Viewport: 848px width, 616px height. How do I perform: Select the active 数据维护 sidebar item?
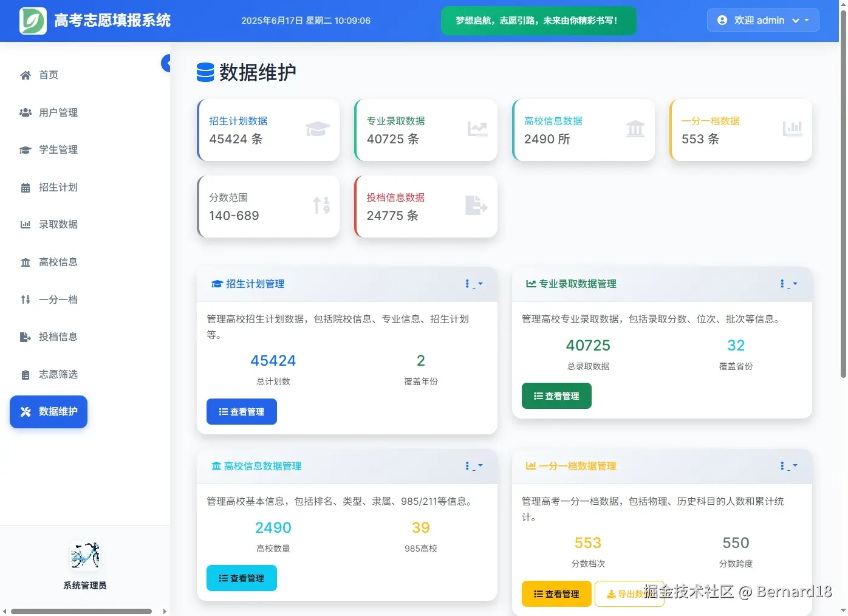pos(49,412)
